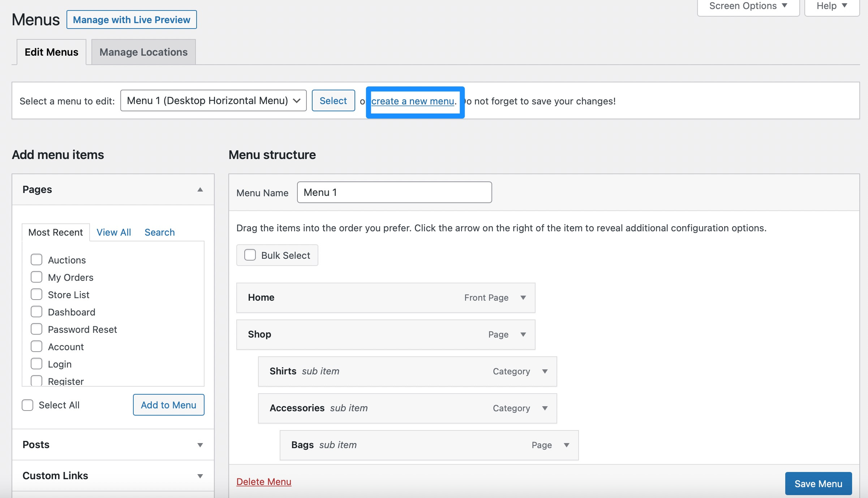Viewport: 868px width, 498px height.
Task: Open options for the Bags sub item
Action: [566, 445]
